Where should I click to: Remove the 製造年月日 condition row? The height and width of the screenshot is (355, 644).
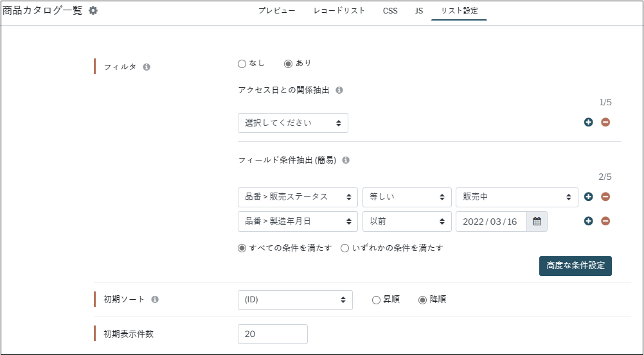(605, 221)
